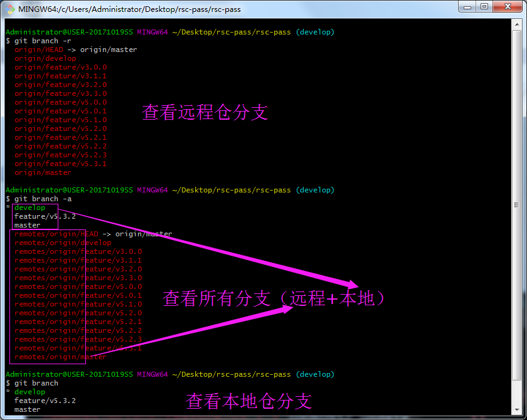Select 'origin/feature/v5.3.1' without the remotes prefix
Viewport: 527px width, 420px height.
(x=60, y=164)
